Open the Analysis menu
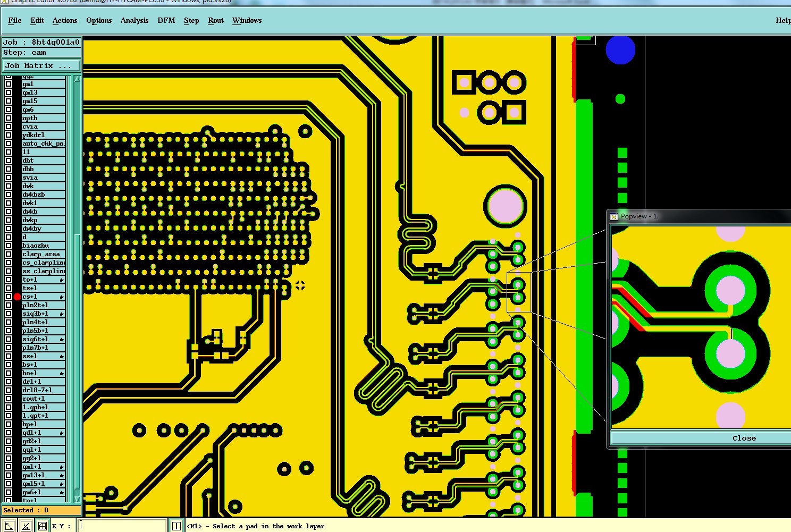Viewport: 791px width, 532px height. [134, 20]
